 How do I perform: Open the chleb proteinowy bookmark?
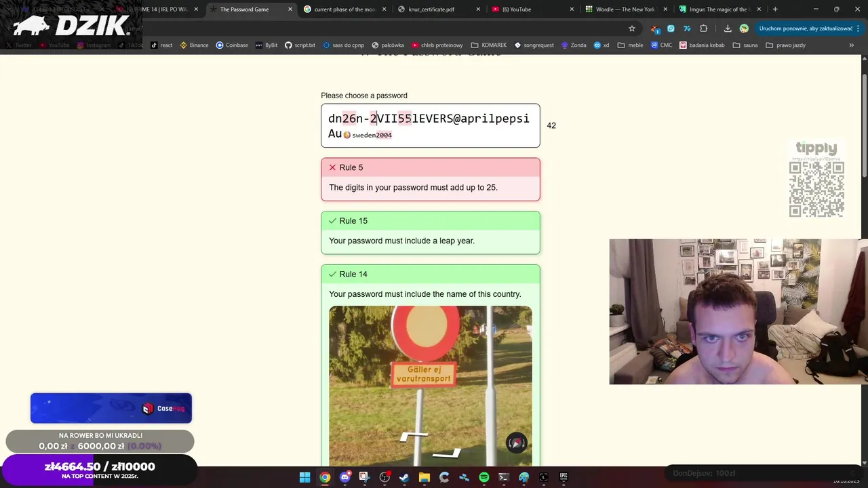(437, 45)
